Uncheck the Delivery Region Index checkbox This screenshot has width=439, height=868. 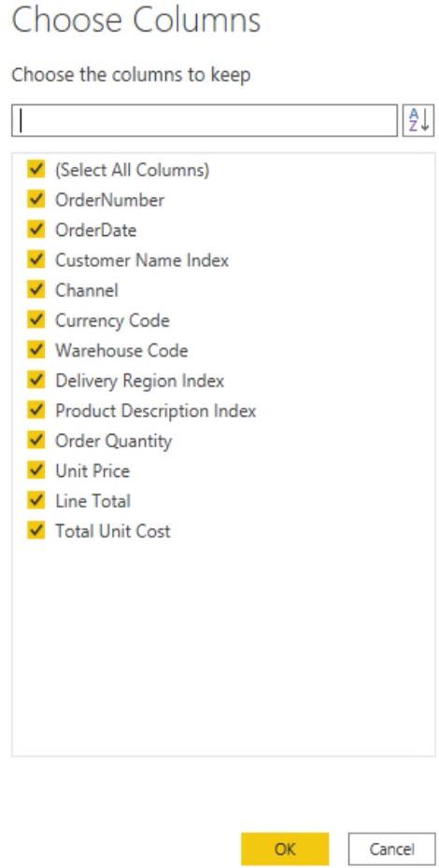click(x=36, y=380)
